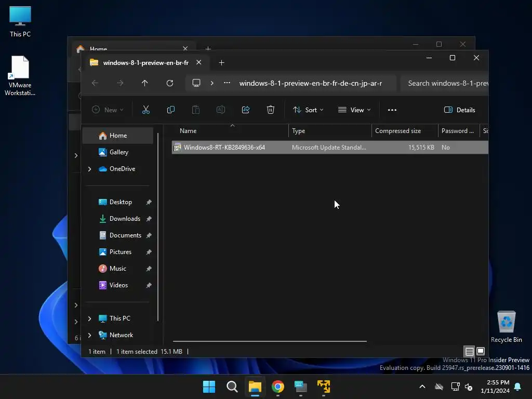Close the windows-8-1-preview tab

pyautogui.click(x=199, y=62)
